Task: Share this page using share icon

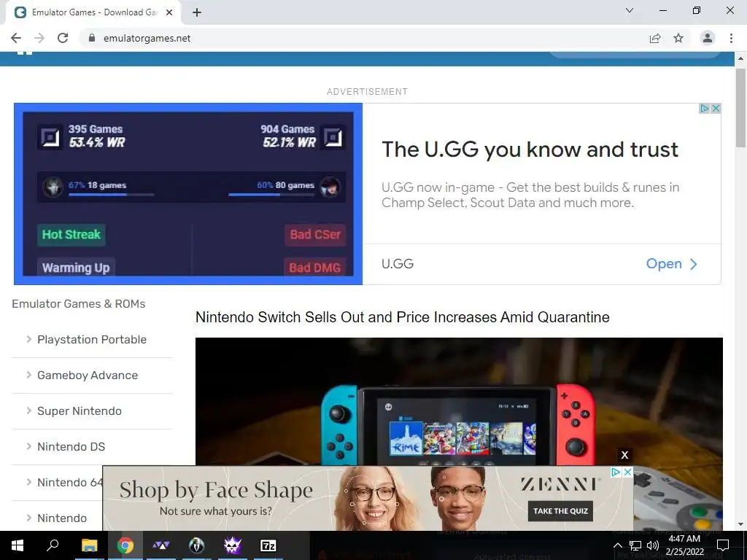Action: (x=655, y=38)
